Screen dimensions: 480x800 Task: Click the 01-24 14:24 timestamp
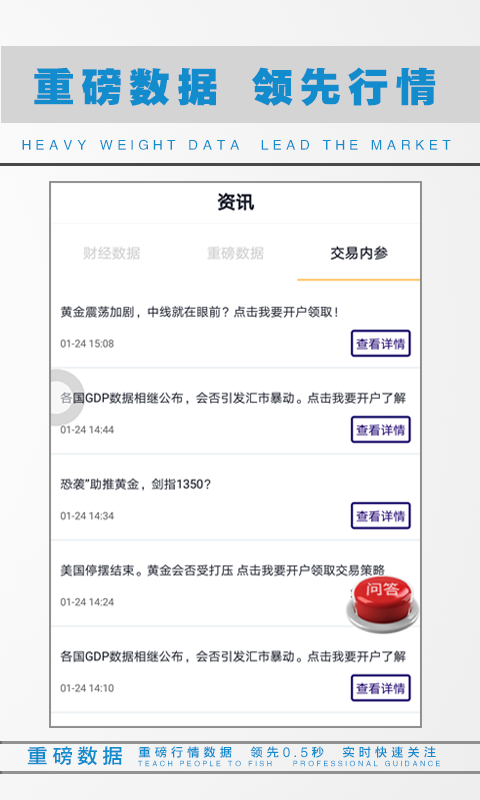tap(87, 602)
